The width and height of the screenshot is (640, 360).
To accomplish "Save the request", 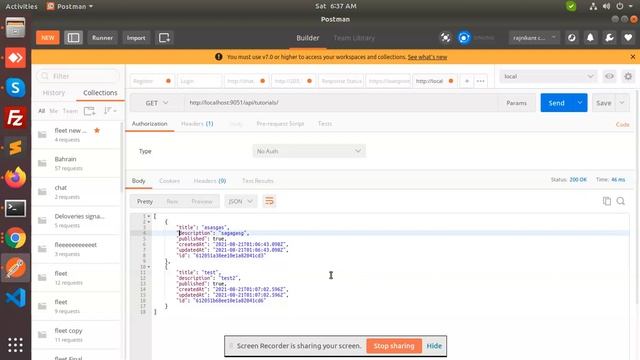I will tap(603, 103).
